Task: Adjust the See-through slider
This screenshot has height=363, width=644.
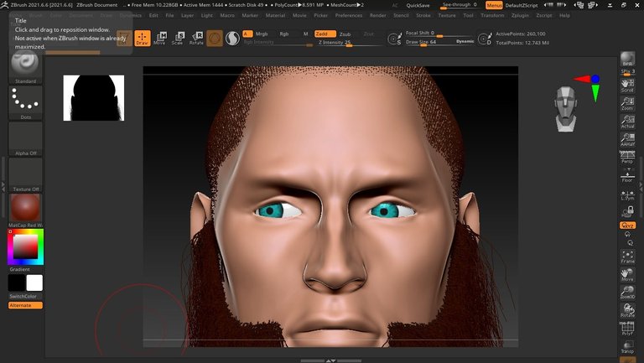Action: 460,5
